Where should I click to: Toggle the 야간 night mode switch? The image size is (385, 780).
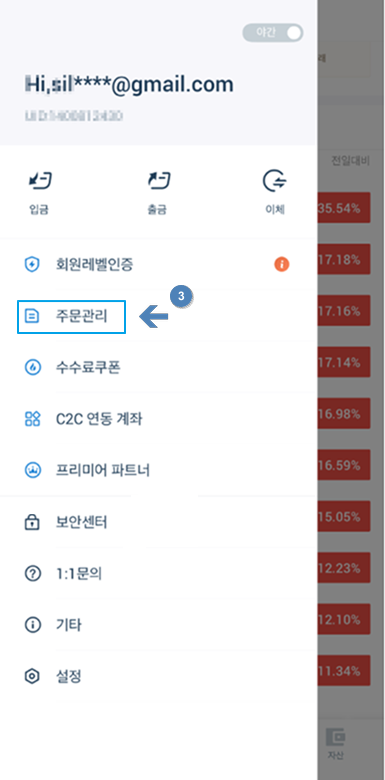click(273, 32)
